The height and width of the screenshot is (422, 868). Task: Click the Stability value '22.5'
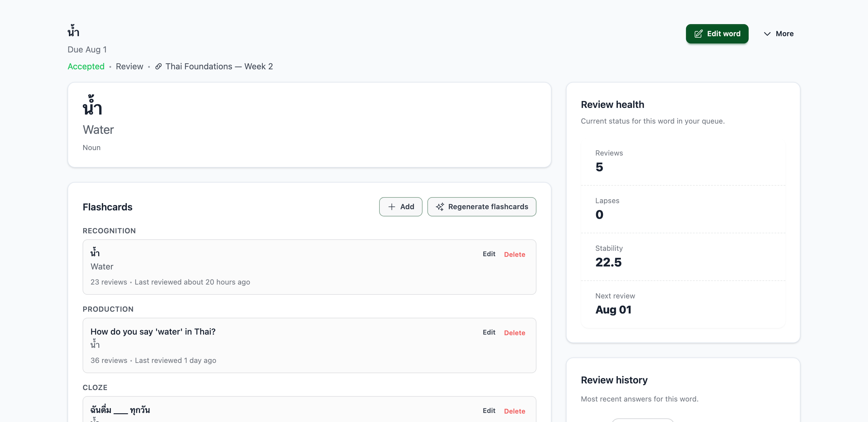tap(609, 262)
